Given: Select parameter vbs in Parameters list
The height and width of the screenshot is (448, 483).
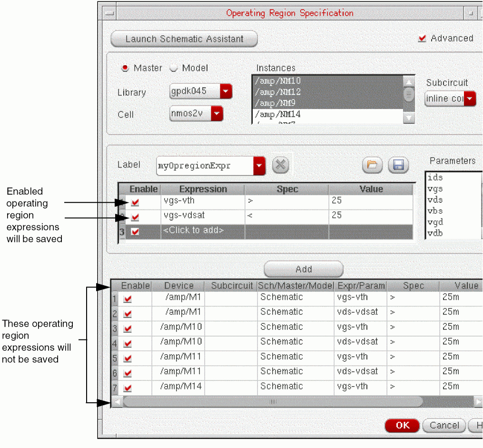Looking at the screenshot, I should pyautogui.click(x=435, y=211).
